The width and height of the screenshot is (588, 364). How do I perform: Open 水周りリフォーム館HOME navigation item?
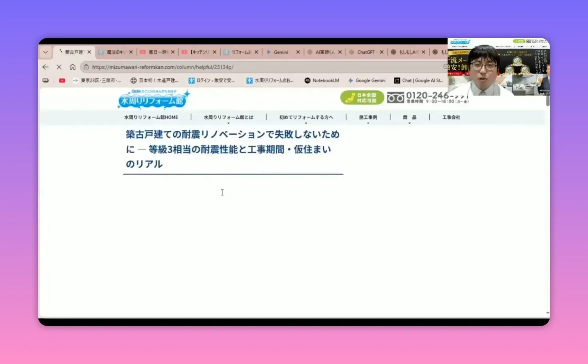(x=152, y=117)
